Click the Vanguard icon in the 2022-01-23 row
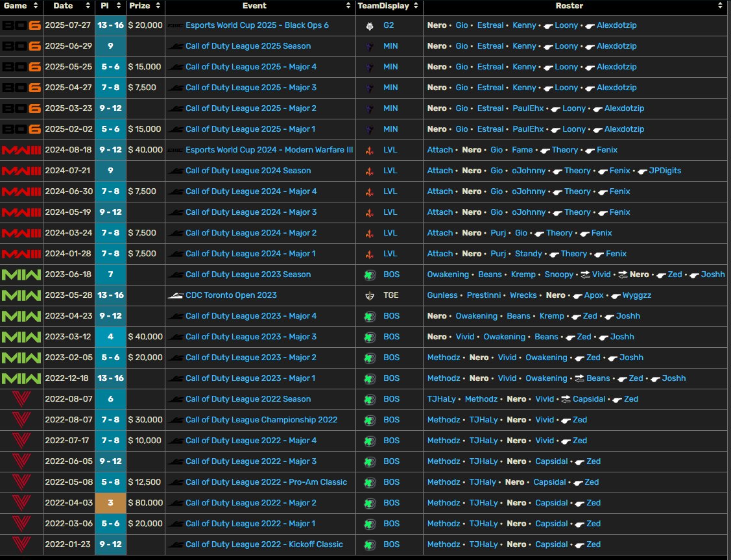The height and width of the screenshot is (560, 731). click(x=21, y=544)
